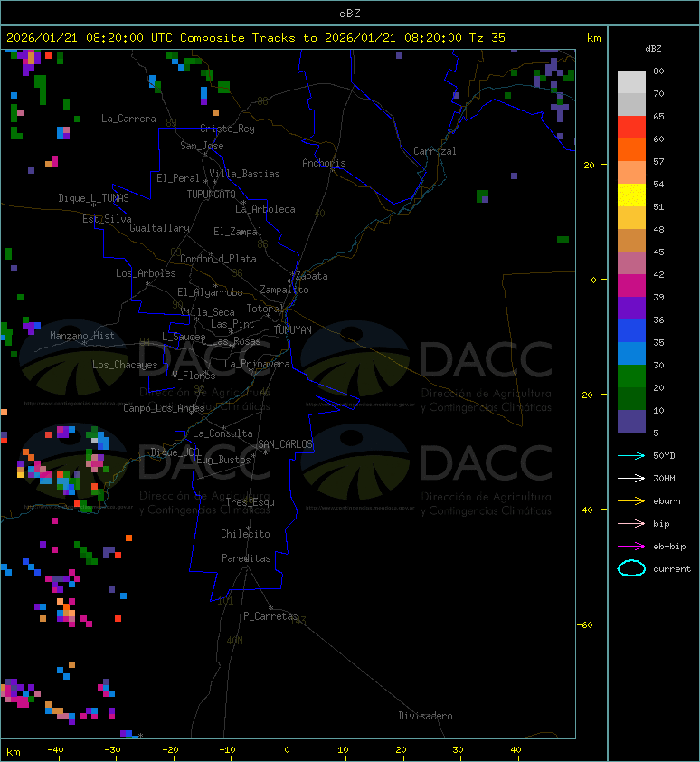
Task: Select the bright yellow 51-54 dBZ band
Action: [x=631, y=195]
